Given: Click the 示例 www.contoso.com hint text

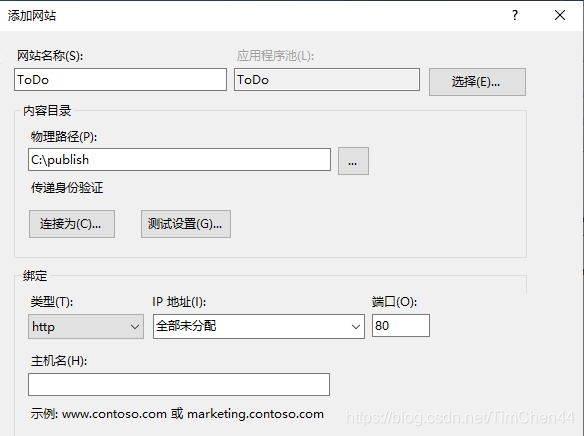Looking at the screenshot, I should [x=177, y=414].
